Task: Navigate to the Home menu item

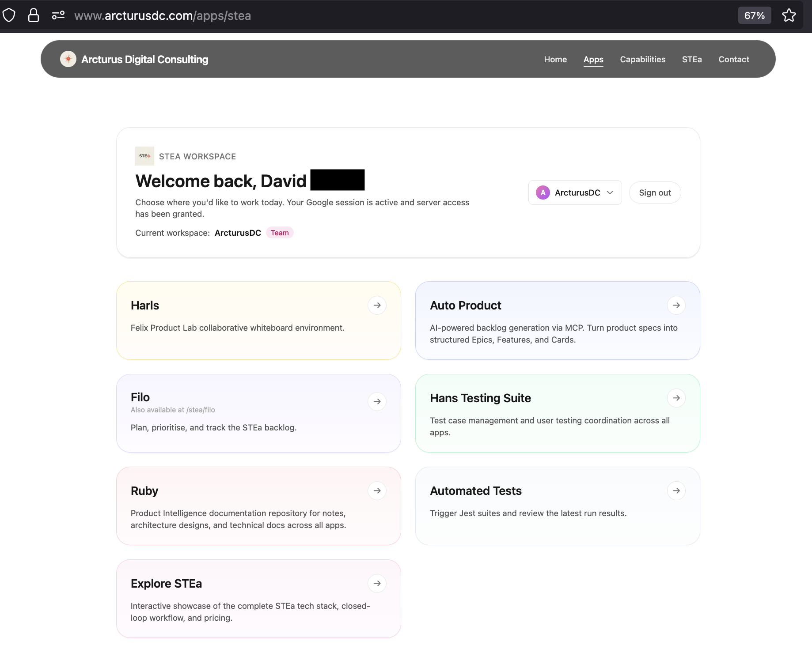Action: click(x=555, y=59)
